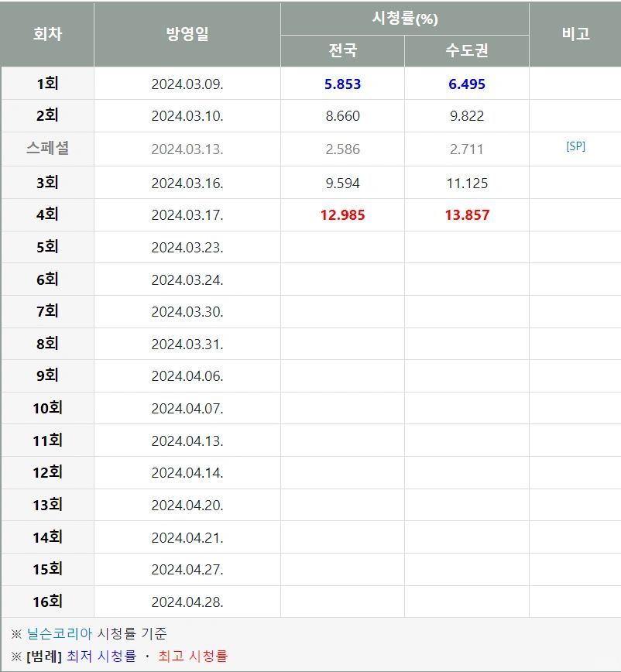This screenshot has height=672, width=621.
Task: Open the [SP] footnote link
Action: [575, 146]
